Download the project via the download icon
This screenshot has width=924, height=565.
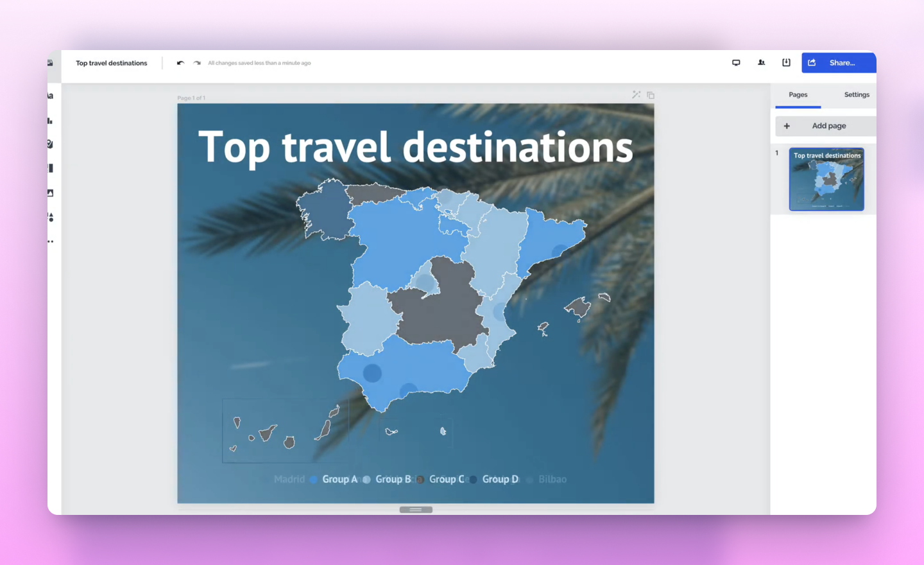[x=786, y=62]
